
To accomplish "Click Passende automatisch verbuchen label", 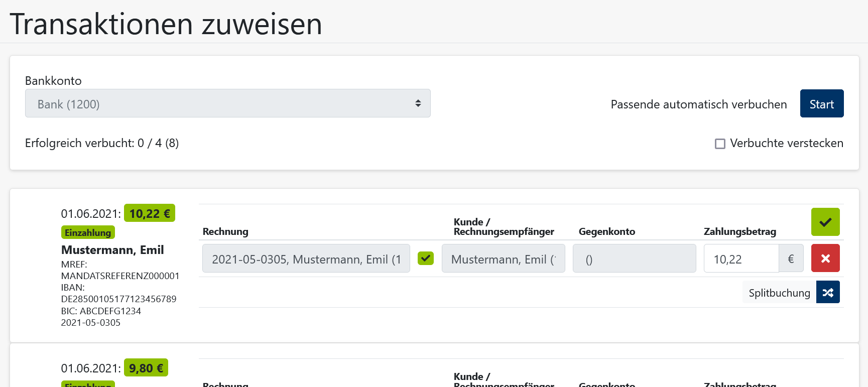I will point(699,104).
